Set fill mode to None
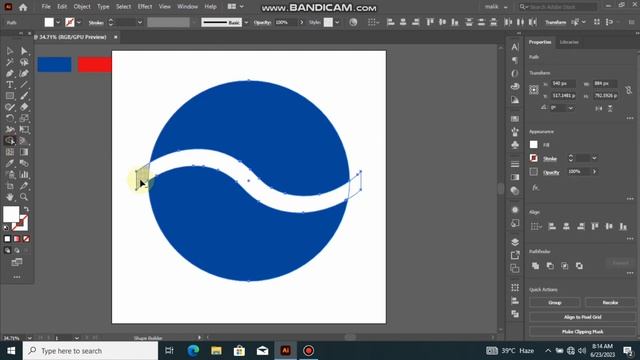Viewport: 640px width, 360px height. 26,239
